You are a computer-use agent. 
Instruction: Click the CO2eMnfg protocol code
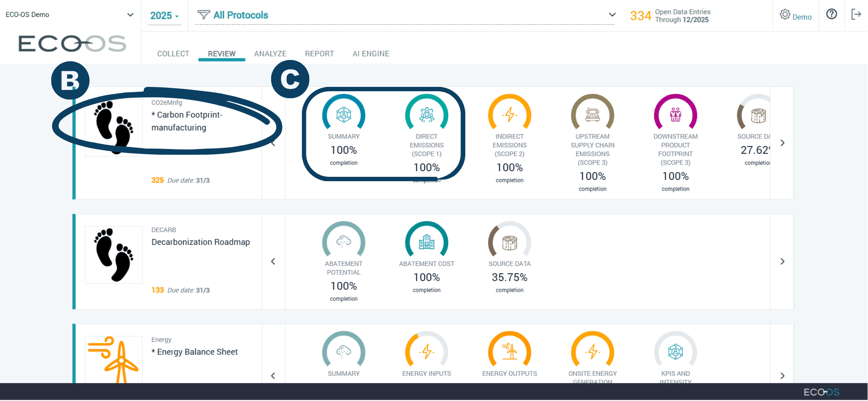click(x=167, y=103)
